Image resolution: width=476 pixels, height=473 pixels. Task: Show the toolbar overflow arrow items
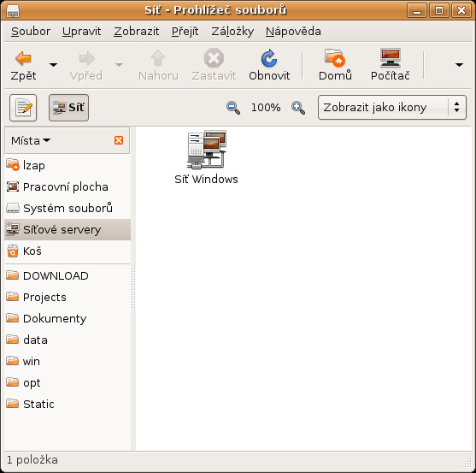(x=459, y=65)
